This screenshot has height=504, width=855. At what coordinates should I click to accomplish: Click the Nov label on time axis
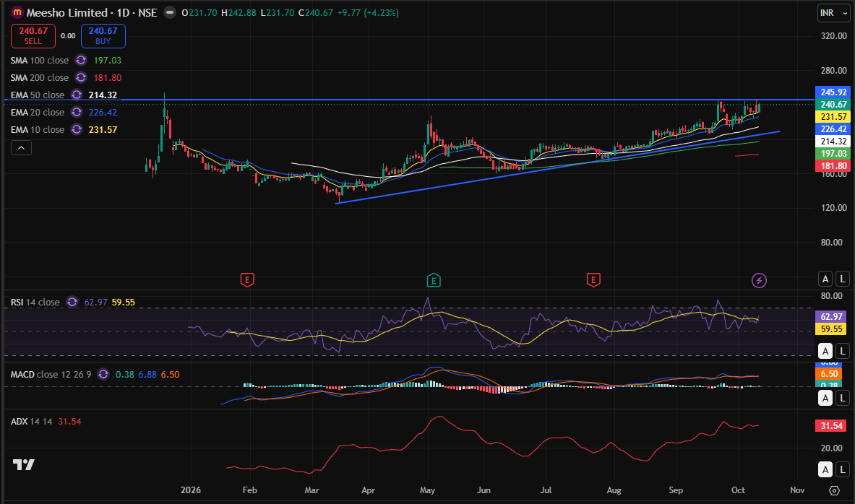(797, 490)
